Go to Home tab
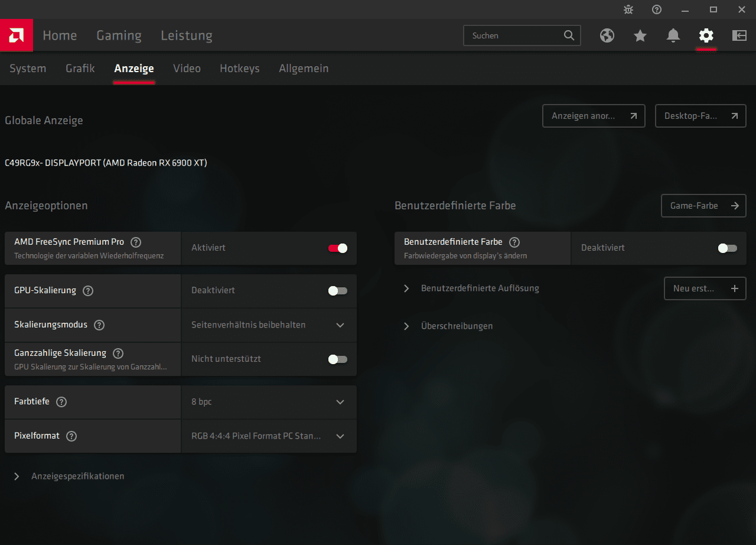The width and height of the screenshot is (756, 545). [x=60, y=35]
